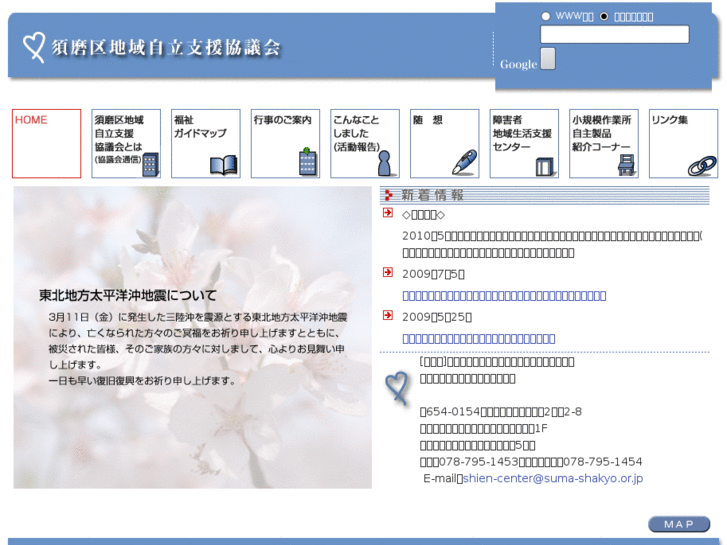
Task: Select the site-only search radio button
Action: click(x=604, y=17)
